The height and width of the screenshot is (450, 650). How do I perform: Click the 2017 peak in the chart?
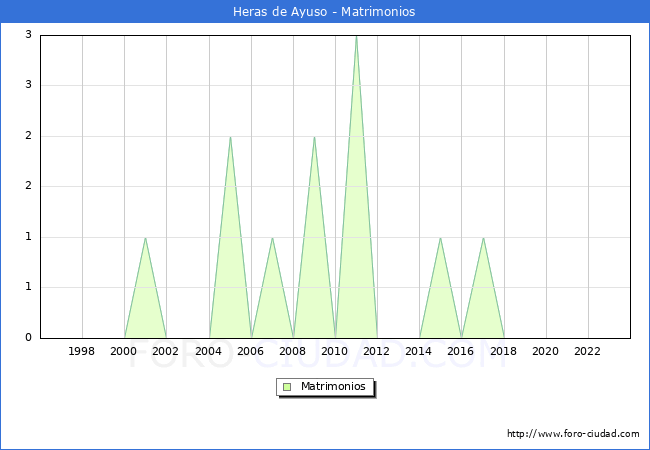tap(483, 237)
